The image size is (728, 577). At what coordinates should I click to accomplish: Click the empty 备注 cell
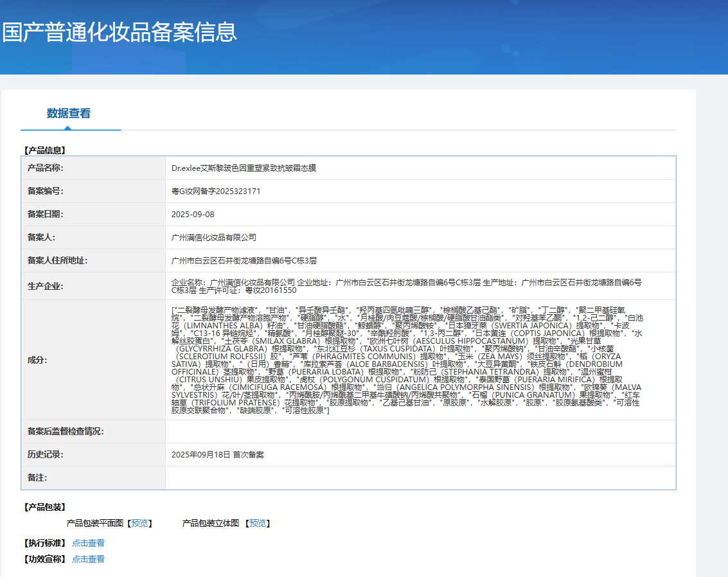click(420, 477)
